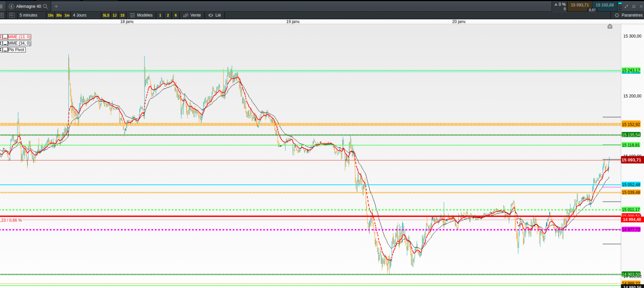Click the Vente order button
Screen dimensions: 644x288
coord(192,15)
